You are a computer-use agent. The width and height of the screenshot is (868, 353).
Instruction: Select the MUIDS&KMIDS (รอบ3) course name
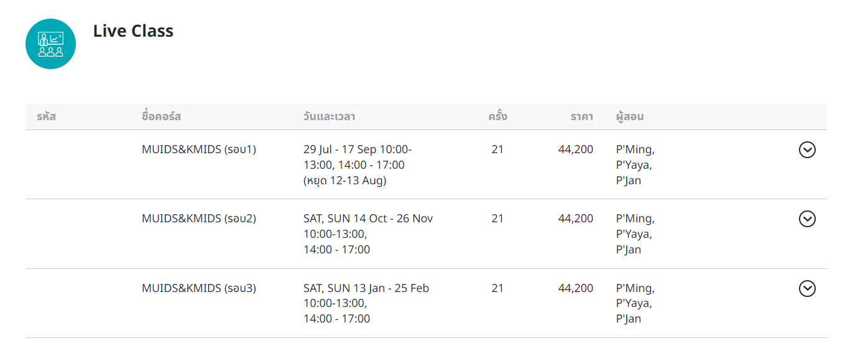(199, 288)
